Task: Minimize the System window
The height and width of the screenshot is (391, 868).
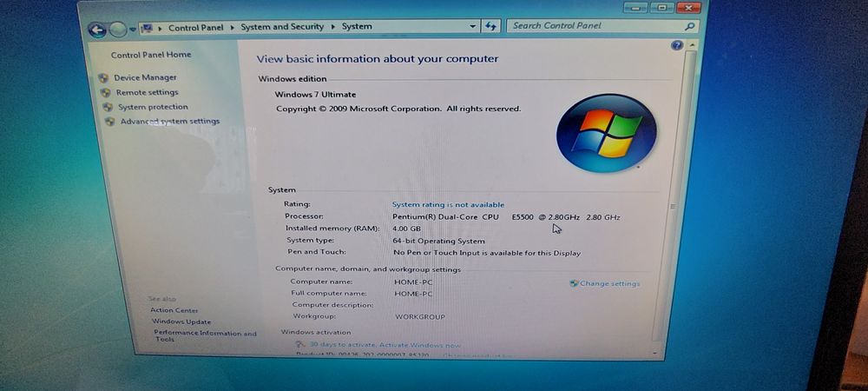Action: pos(635,8)
